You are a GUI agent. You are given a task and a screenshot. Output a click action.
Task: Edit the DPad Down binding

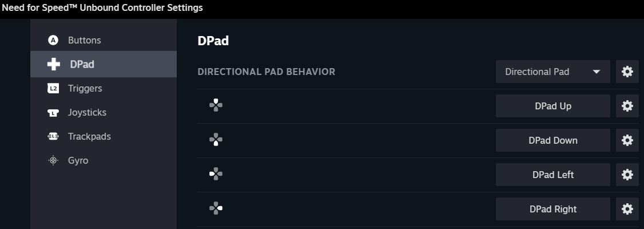552,140
